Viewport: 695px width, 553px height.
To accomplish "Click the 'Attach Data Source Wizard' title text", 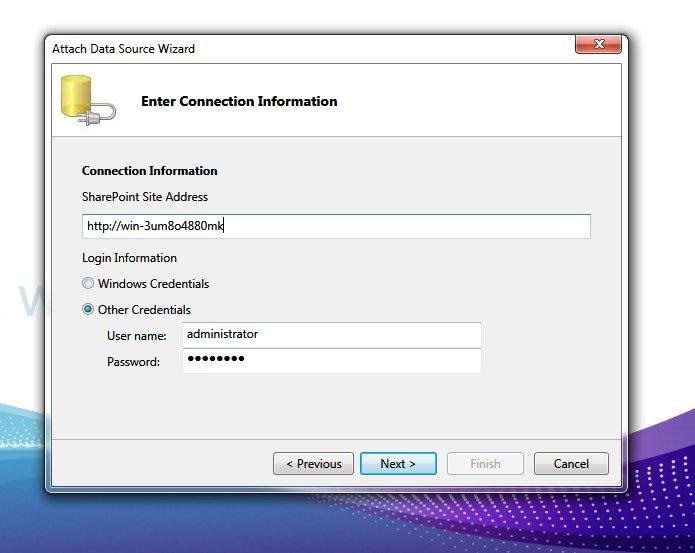I will [124, 49].
